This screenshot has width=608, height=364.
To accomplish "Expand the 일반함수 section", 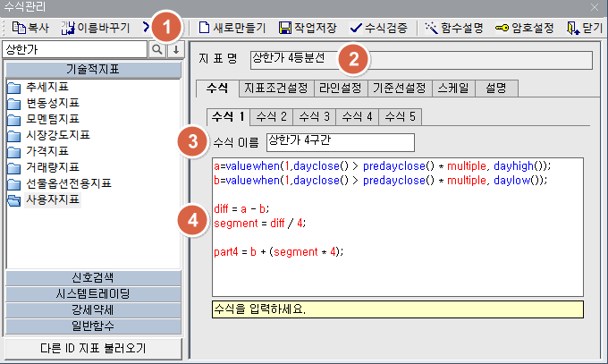I will (x=93, y=326).
